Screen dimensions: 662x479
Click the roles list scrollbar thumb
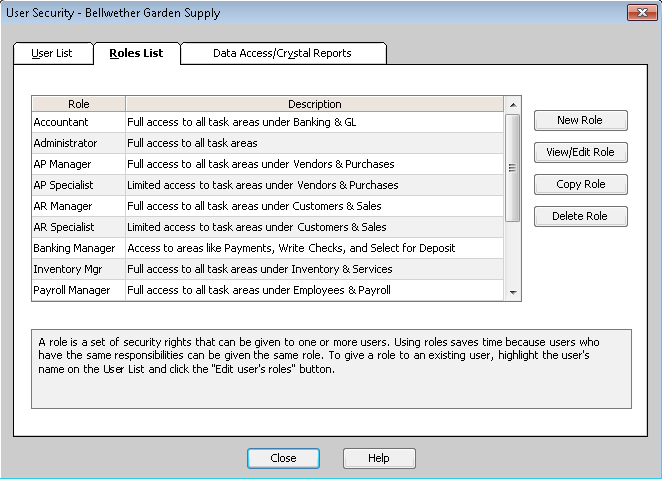click(513, 167)
